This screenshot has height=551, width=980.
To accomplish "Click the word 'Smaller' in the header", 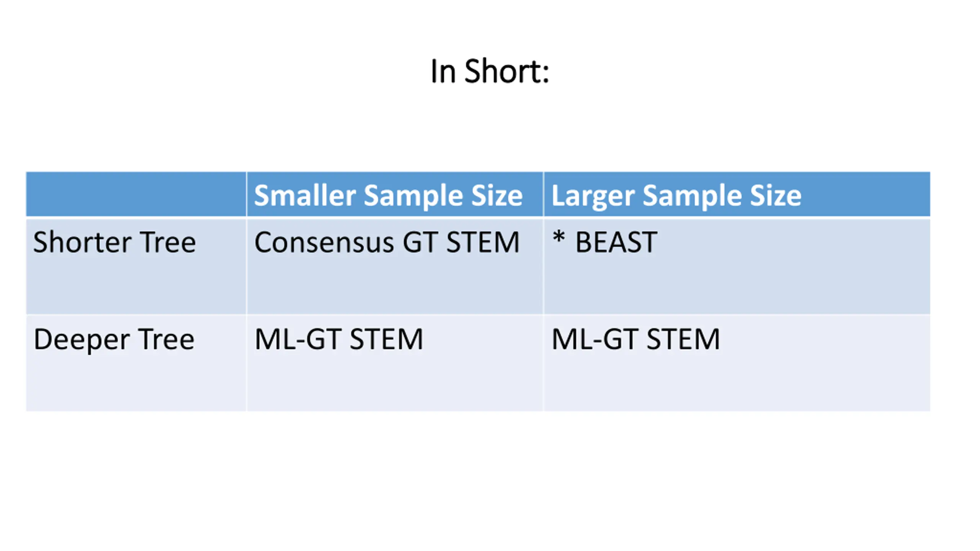I will 305,195.
